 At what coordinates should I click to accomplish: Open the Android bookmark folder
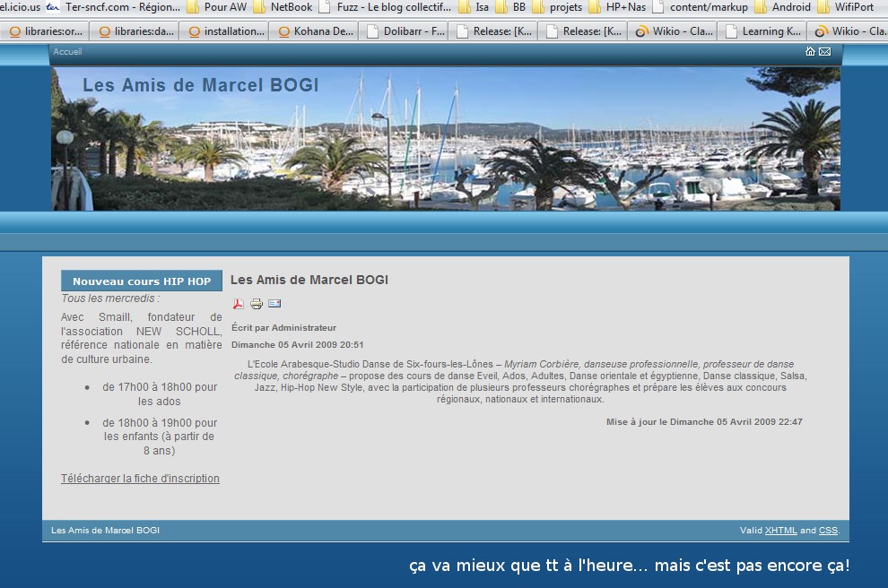click(x=783, y=7)
